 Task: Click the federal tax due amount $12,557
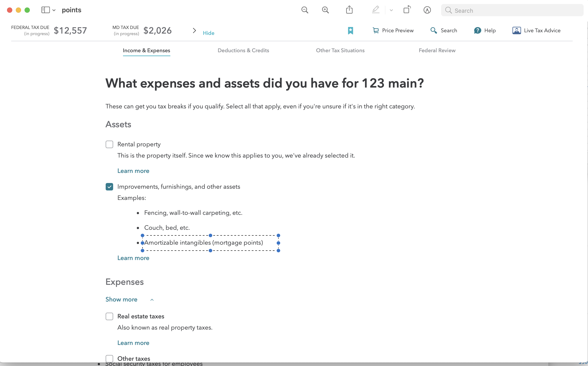[70, 30]
